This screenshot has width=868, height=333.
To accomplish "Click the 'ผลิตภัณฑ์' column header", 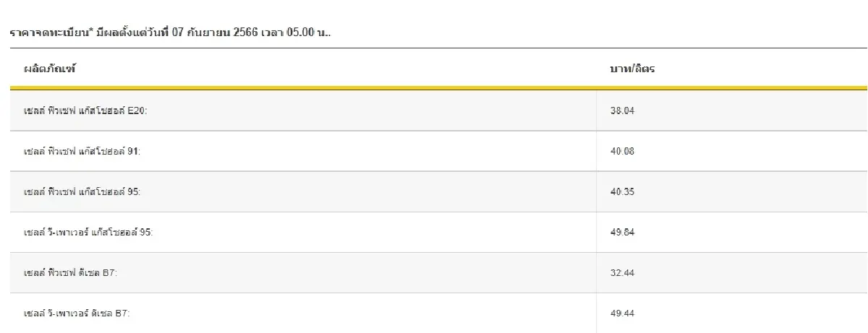I will (x=50, y=69).
